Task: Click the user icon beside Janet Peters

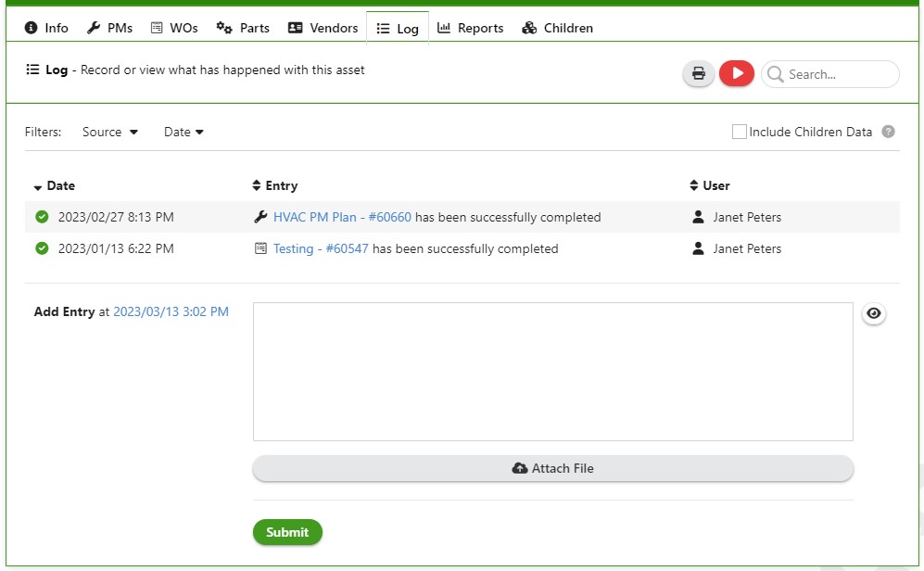Action: [697, 217]
